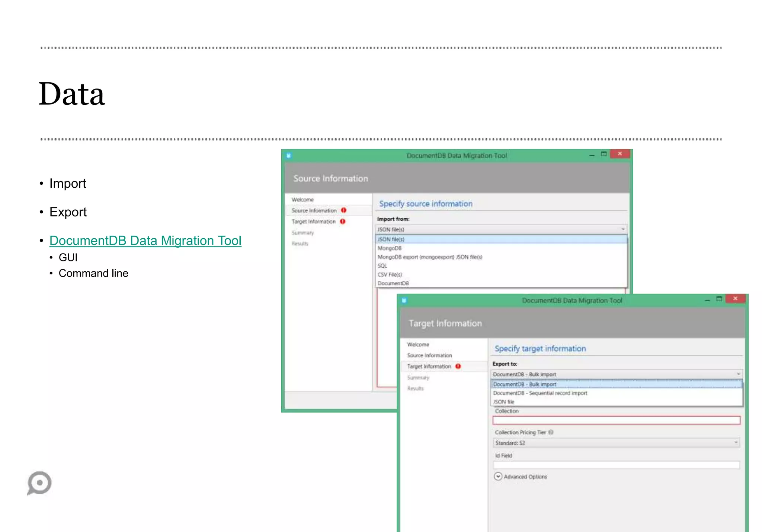Expand Advanced Options chevron
Image resolution: width=762 pixels, height=532 pixels.
[498, 476]
